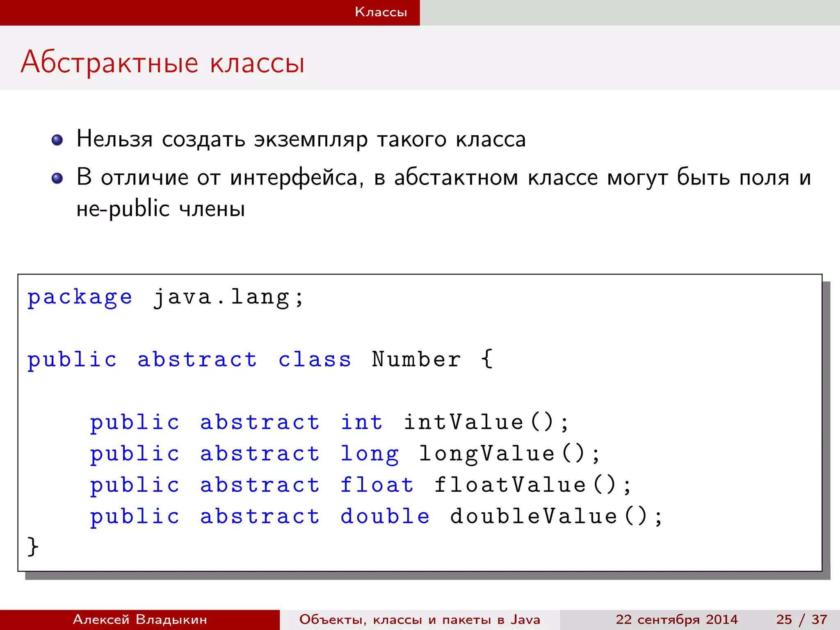Click the text Нельзя создать экземпляр
The width and height of the screenshot is (840, 630).
pyautogui.click(x=221, y=139)
